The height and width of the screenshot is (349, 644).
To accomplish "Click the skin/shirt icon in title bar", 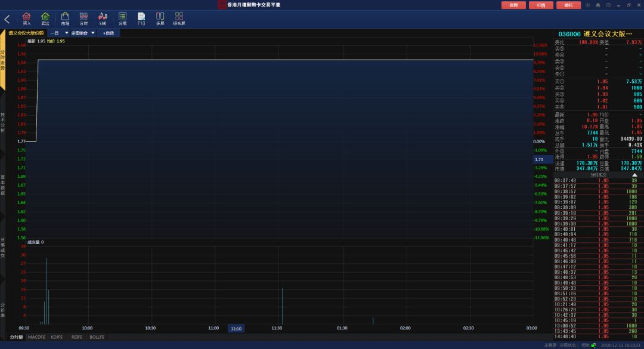I will click(608, 5).
